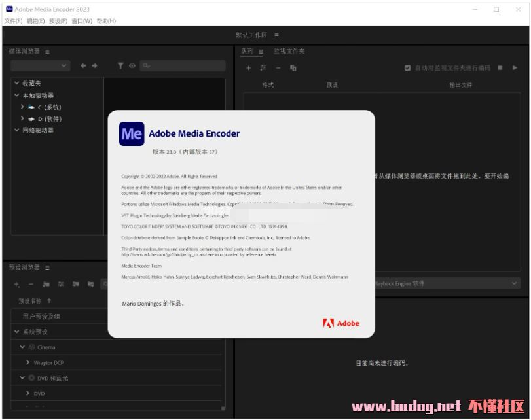This screenshot has height=420, width=531.
Task: Click the import presets icon
Action: [76, 285]
